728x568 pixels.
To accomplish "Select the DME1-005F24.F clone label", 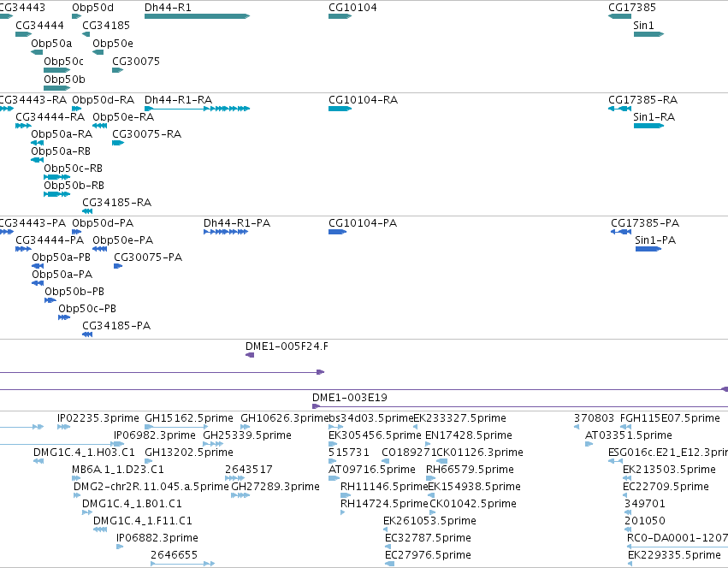I will coord(287,346).
